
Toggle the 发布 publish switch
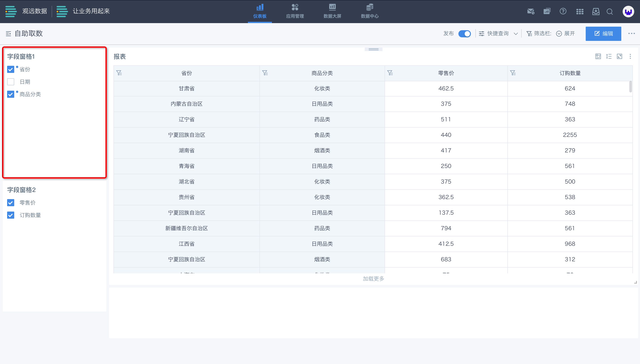click(x=464, y=34)
